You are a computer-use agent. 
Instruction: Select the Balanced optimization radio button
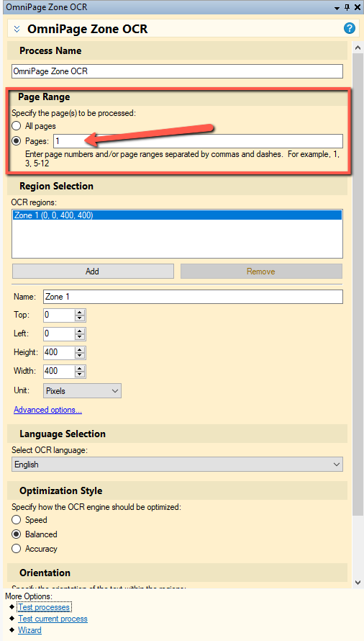tap(17, 534)
